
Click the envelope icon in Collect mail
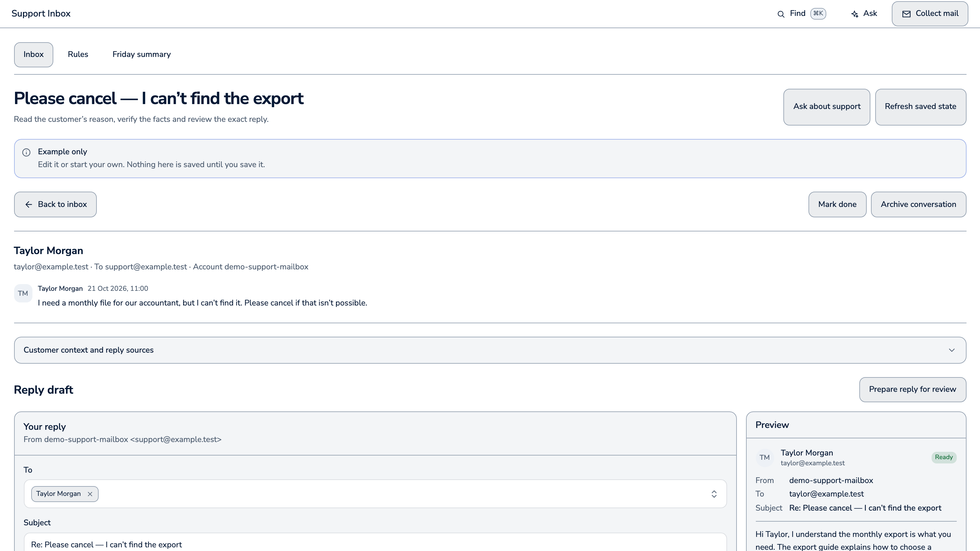coord(907,14)
